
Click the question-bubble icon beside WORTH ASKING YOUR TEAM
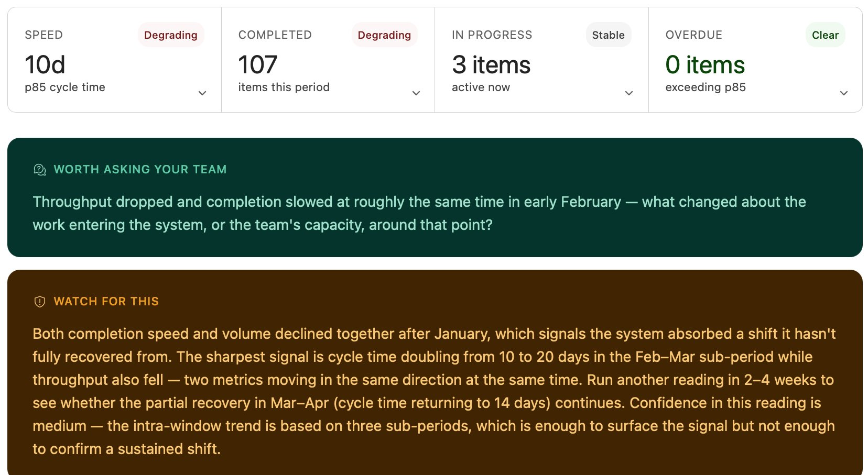pos(40,169)
